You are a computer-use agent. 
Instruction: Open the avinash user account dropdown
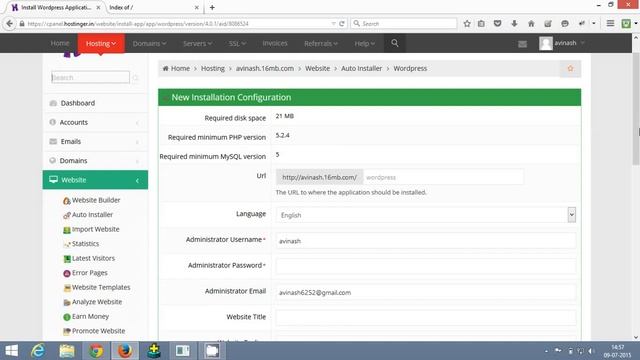[x=562, y=43]
